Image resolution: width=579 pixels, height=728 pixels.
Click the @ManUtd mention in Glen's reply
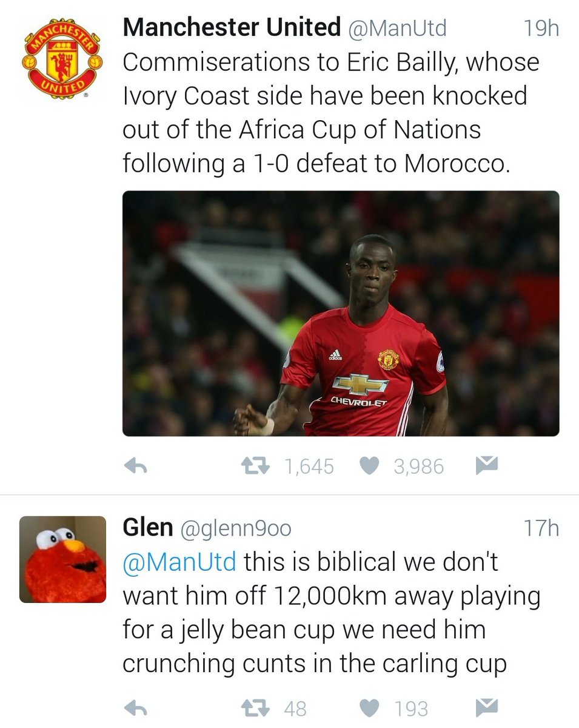click(179, 562)
